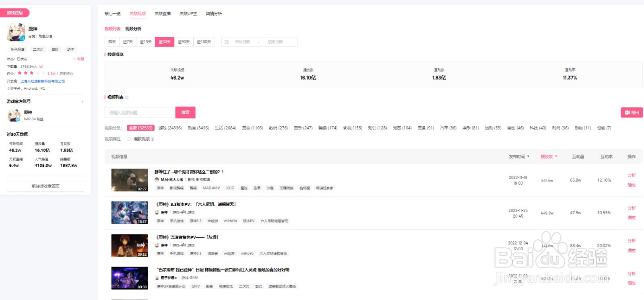Click the 二次元 game tag
This screenshot has width=644, height=300.
coord(38,49)
